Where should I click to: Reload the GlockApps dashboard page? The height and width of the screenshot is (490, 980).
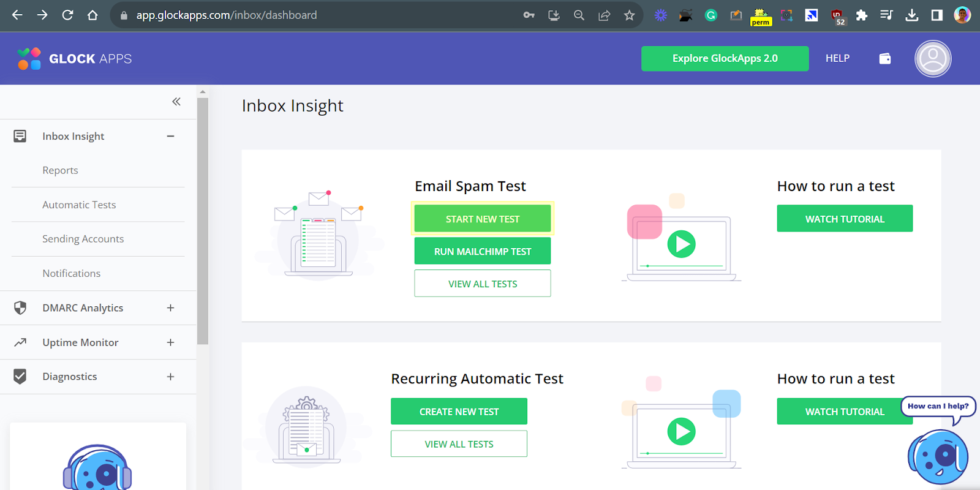[x=67, y=15]
